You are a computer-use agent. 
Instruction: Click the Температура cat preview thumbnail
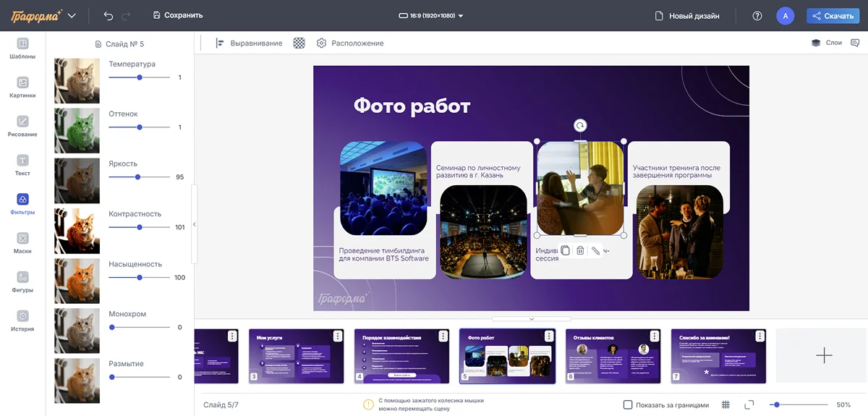click(x=77, y=80)
